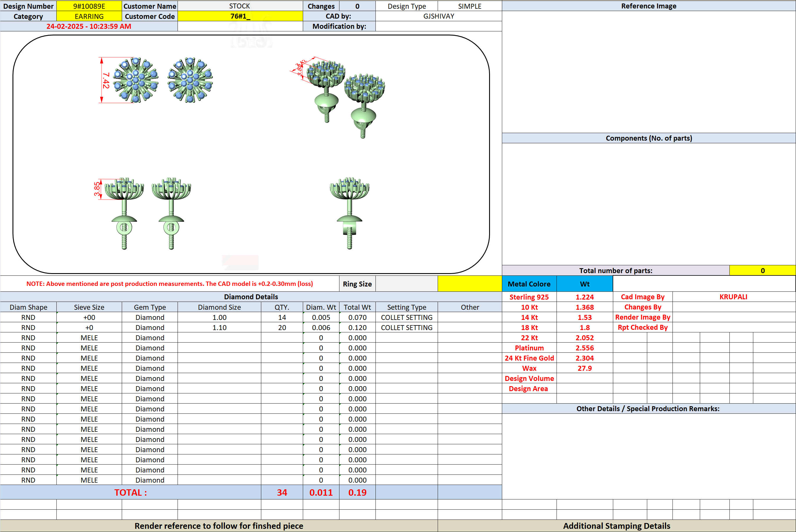Select the 18 Kt weight 1.8
796x532 pixels.
point(585,327)
